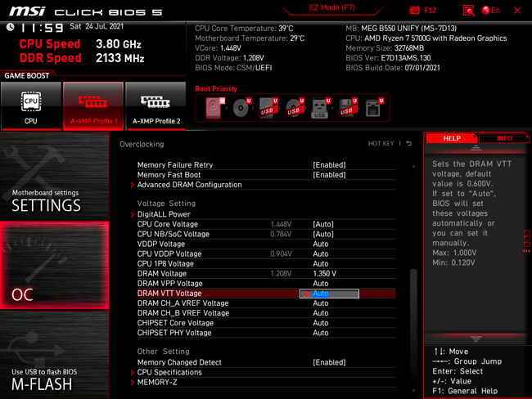532x399 pixels.
Task: Change language via the En globe icon
Action: [490, 10]
